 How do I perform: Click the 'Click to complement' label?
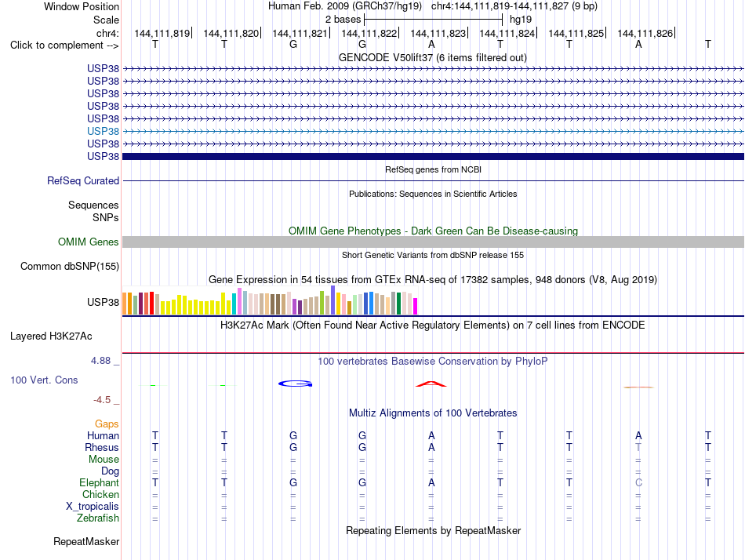(x=64, y=45)
